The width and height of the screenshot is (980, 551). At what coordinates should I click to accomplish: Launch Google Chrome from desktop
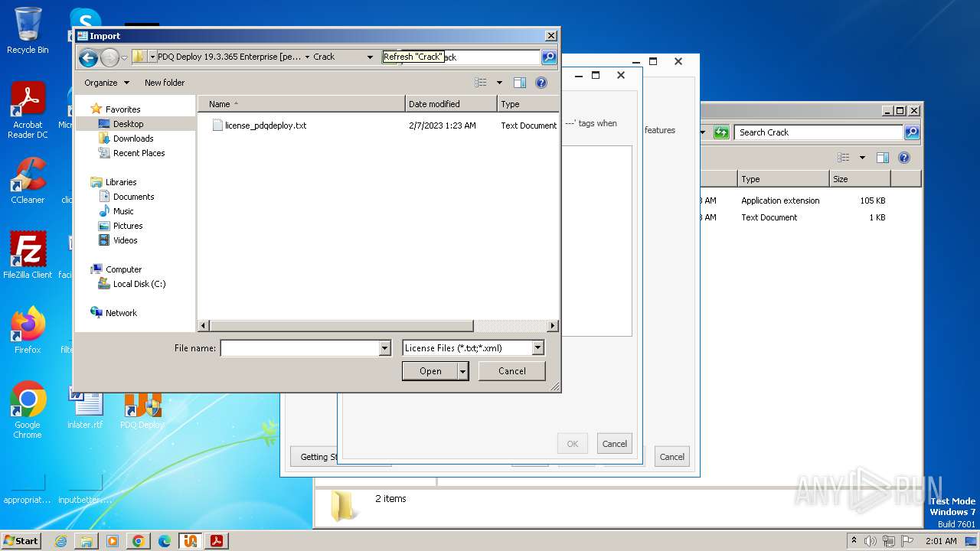[28, 410]
